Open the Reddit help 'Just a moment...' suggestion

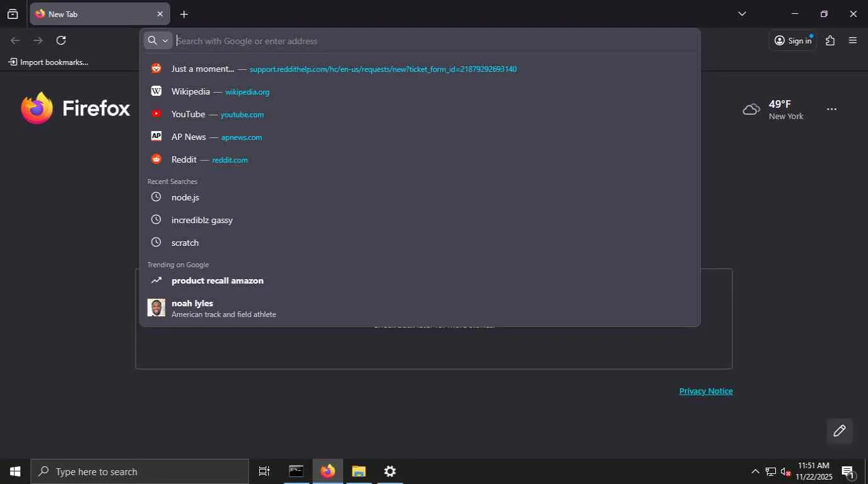pos(420,69)
